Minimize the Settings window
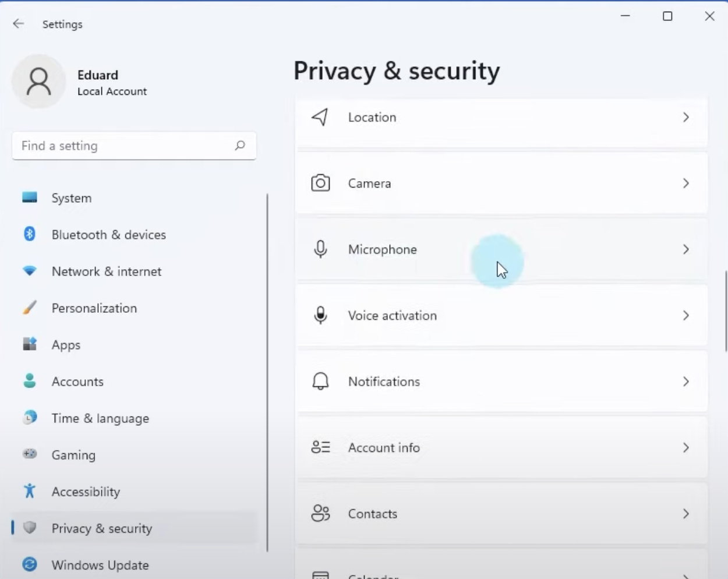Viewport: 728px width, 579px height. [625, 16]
